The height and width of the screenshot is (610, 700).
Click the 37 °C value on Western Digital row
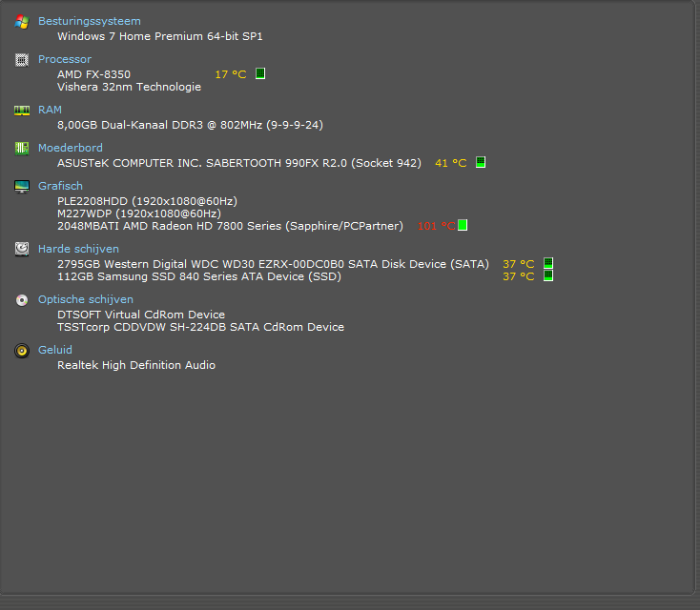(518, 264)
